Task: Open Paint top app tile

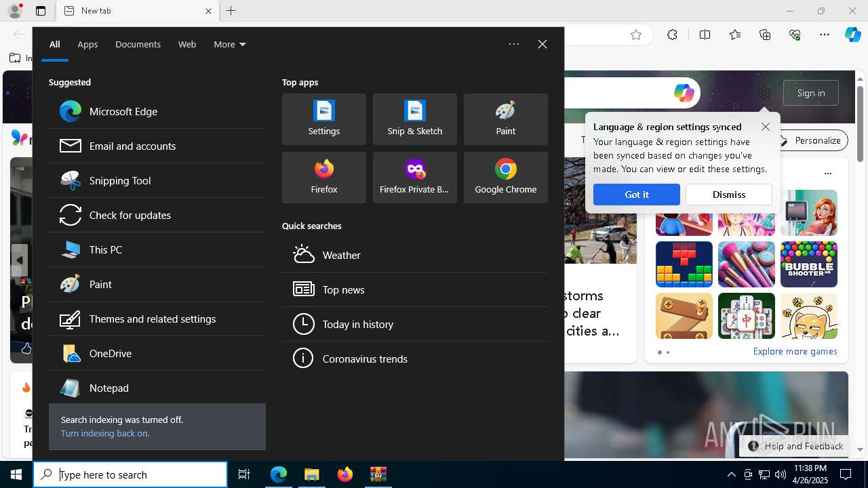Action: click(506, 119)
